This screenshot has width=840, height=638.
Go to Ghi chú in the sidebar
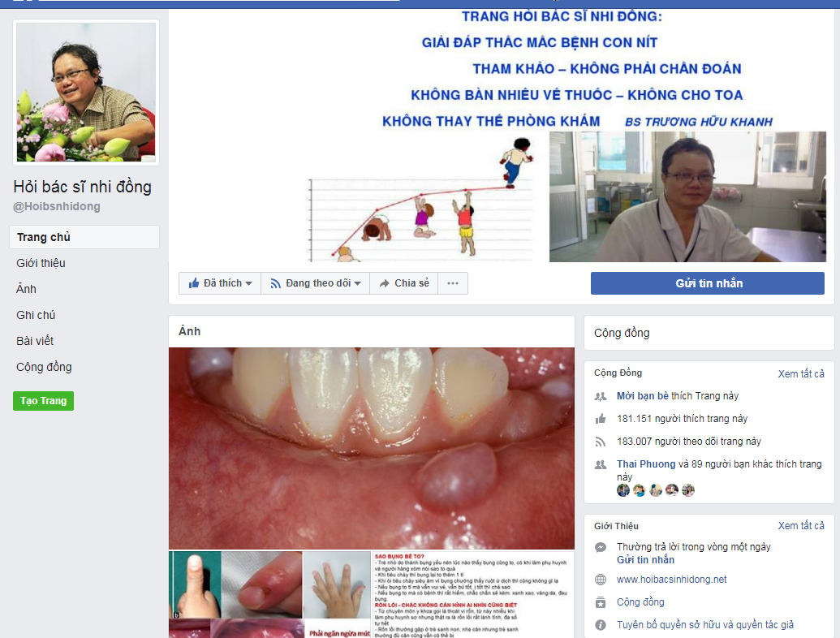(x=36, y=315)
